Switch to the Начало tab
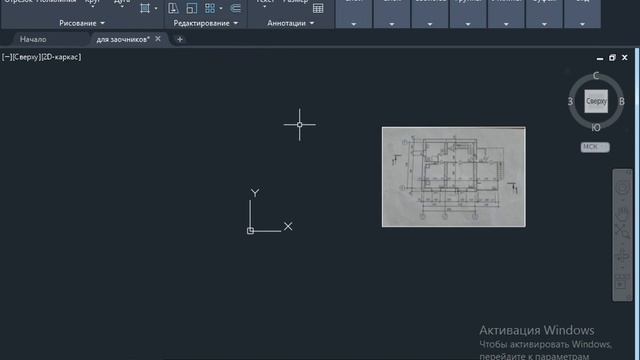This screenshot has height=360, width=640. point(33,39)
